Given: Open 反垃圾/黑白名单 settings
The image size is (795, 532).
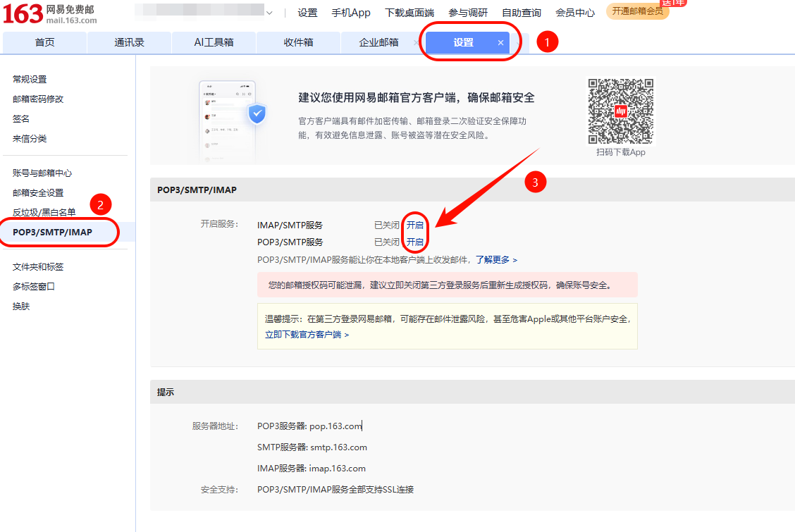Looking at the screenshot, I should (x=44, y=212).
